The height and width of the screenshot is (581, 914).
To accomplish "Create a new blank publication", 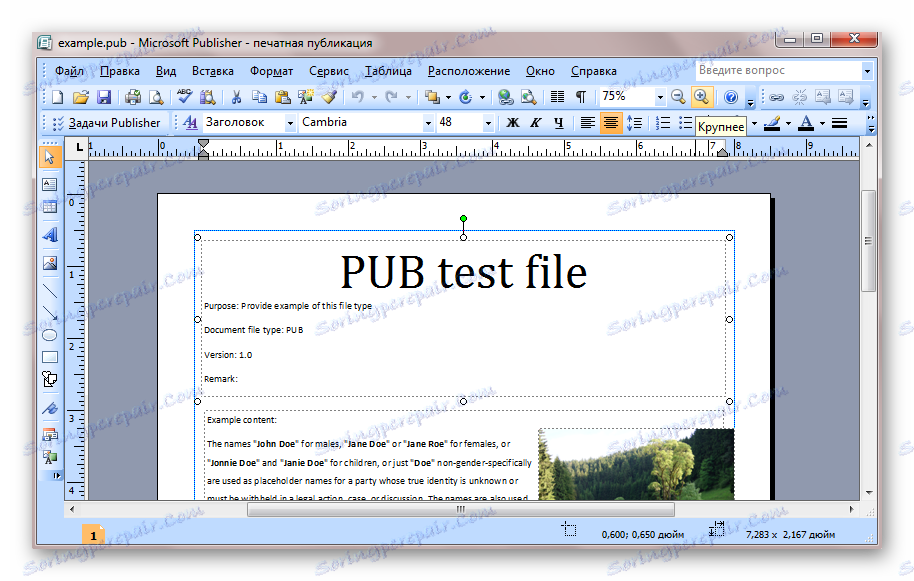I will tap(57, 97).
